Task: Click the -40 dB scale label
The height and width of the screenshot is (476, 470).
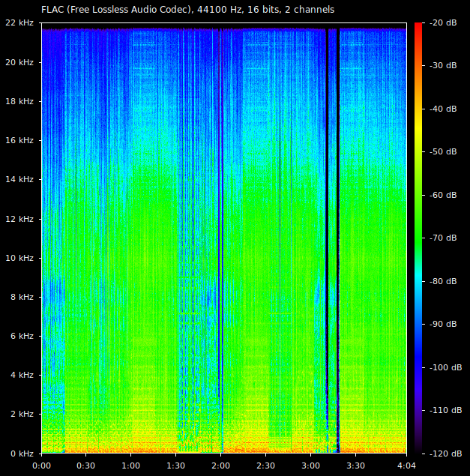Action: [x=443, y=109]
